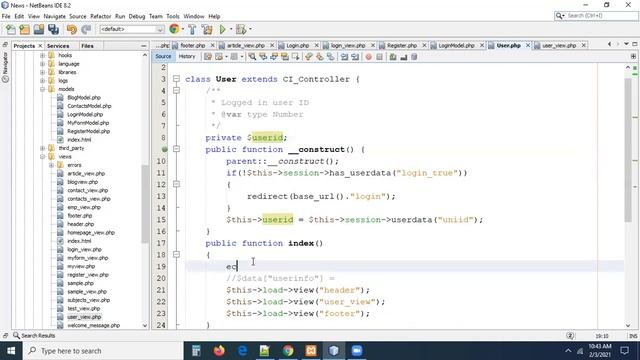
Task: Minimize the Projects panel
Action: pyautogui.click(x=144, y=46)
